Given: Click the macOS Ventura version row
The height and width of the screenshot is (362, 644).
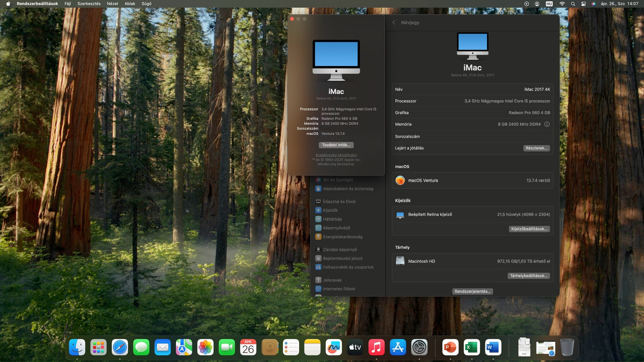Looking at the screenshot, I should (x=472, y=180).
